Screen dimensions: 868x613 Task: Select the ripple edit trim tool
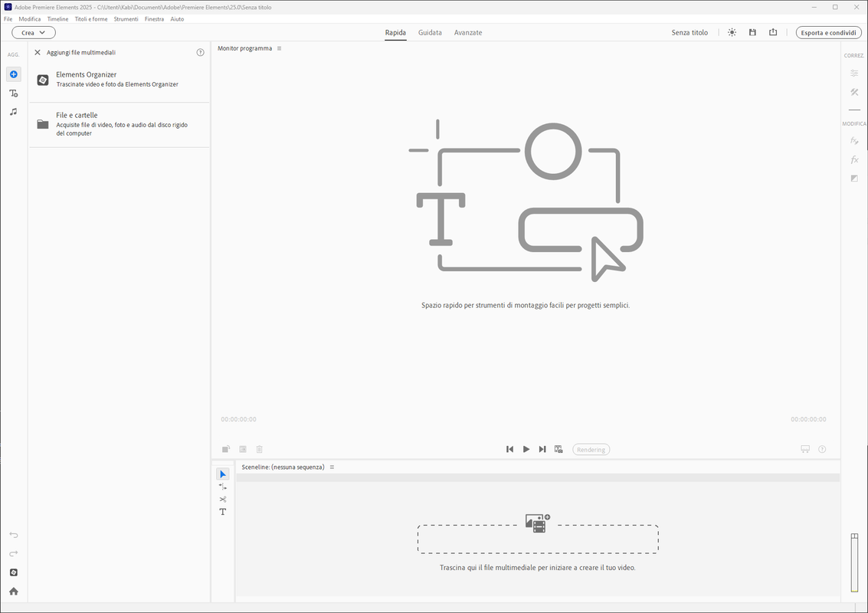tap(222, 487)
